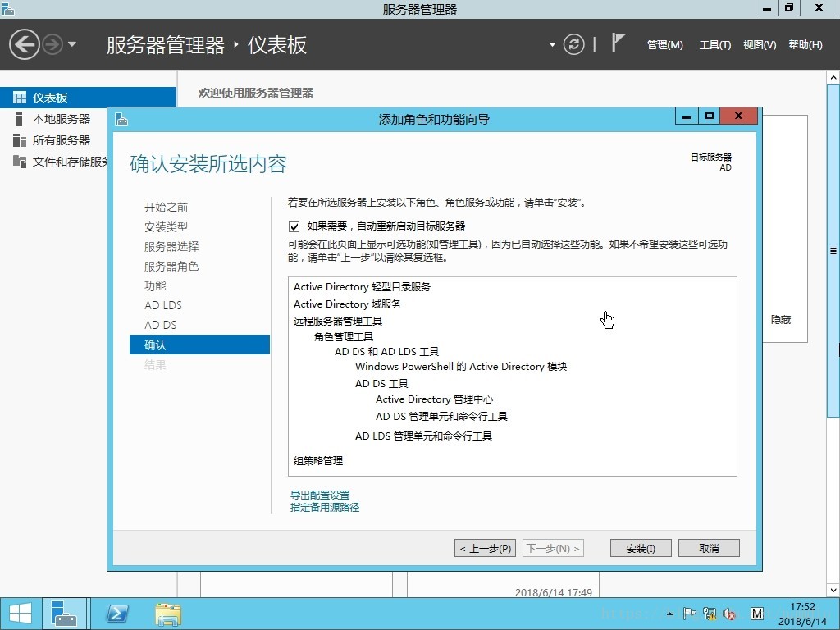Open the 视图(V) menu
The image size is (840, 630).
click(760, 45)
